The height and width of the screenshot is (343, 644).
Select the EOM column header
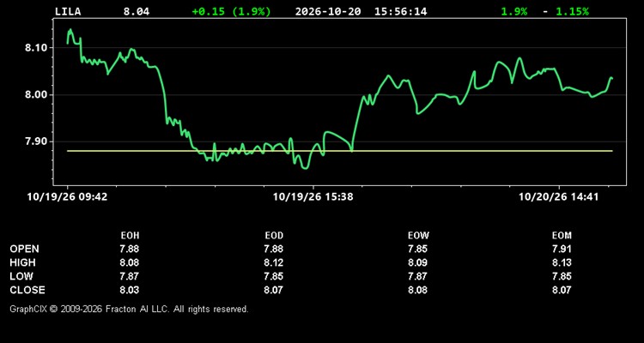pos(562,236)
